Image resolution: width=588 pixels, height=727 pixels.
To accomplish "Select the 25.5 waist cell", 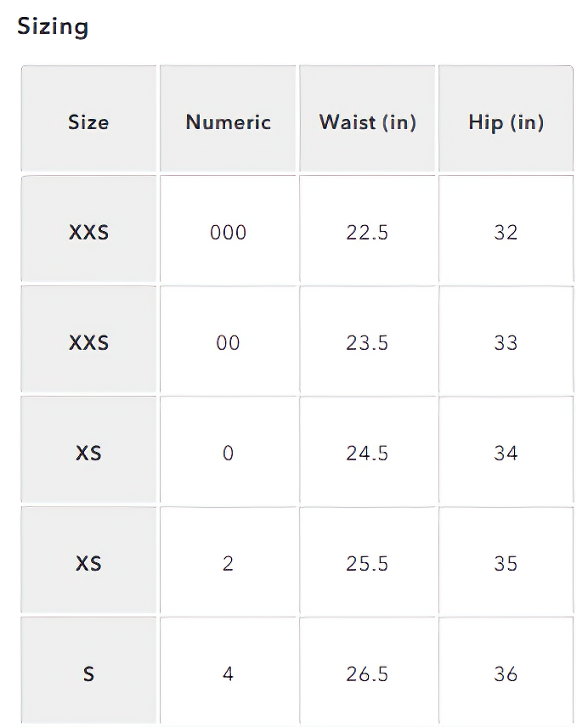I will [x=367, y=564].
